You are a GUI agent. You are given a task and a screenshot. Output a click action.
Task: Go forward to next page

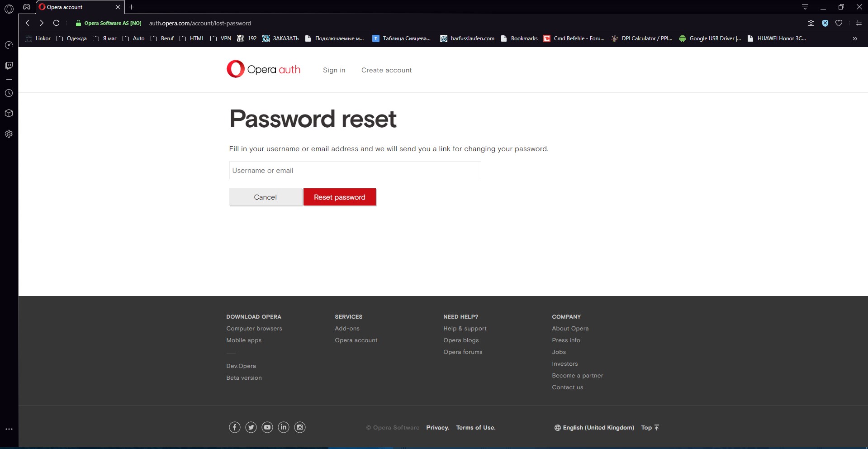42,23
